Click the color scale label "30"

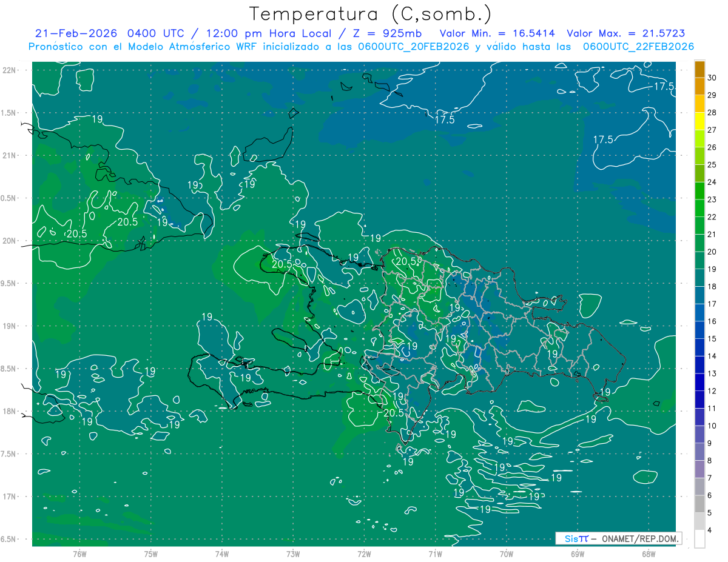tap(712, 78)
